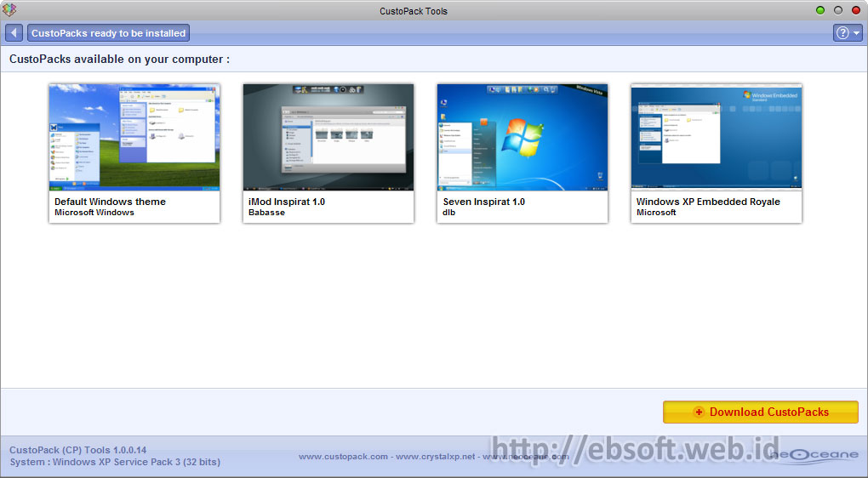Click the 'Babasse' author label

(267, 213)
